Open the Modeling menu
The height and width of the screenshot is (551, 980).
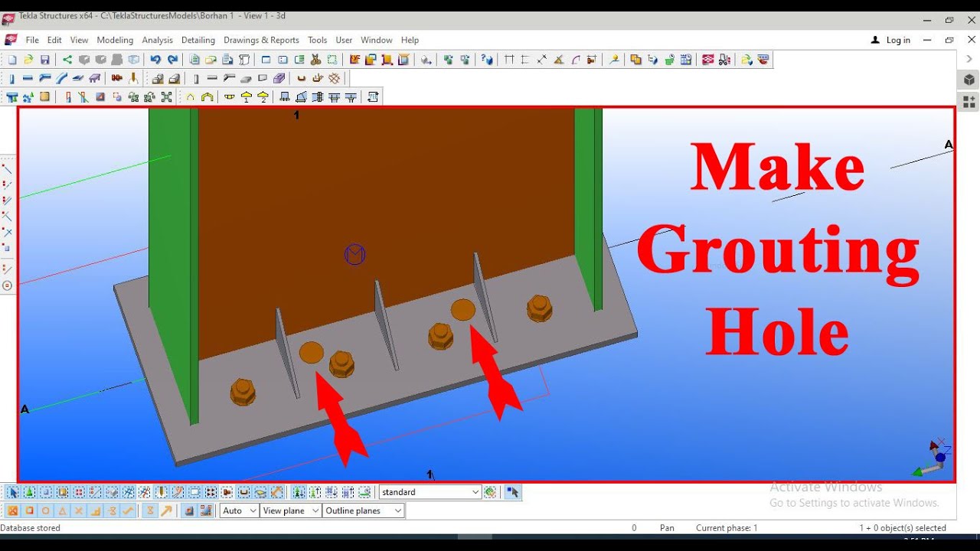[115, 40]
